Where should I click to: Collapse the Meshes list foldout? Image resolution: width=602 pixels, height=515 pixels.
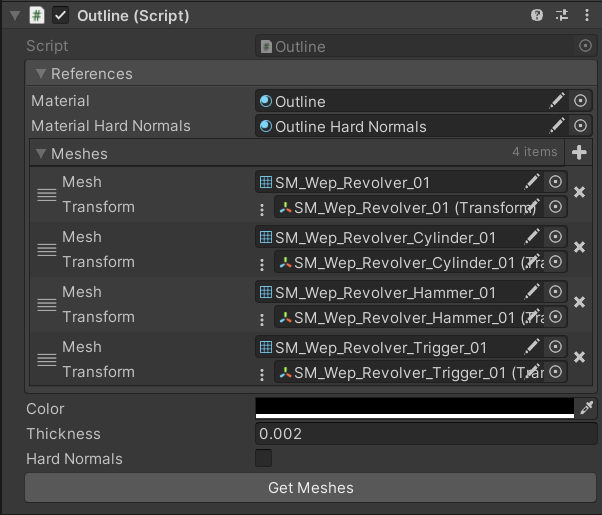pyautogui.click(x=41, y=154)
